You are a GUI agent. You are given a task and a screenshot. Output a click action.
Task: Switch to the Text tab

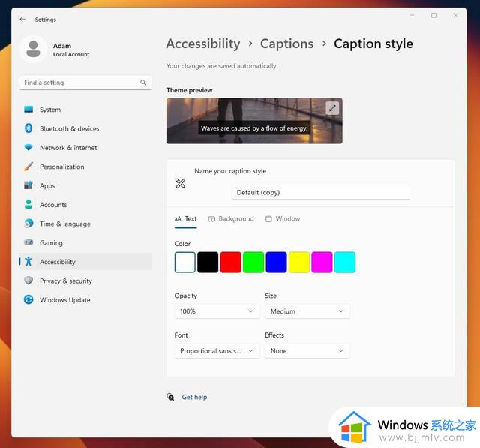point(185,219)
